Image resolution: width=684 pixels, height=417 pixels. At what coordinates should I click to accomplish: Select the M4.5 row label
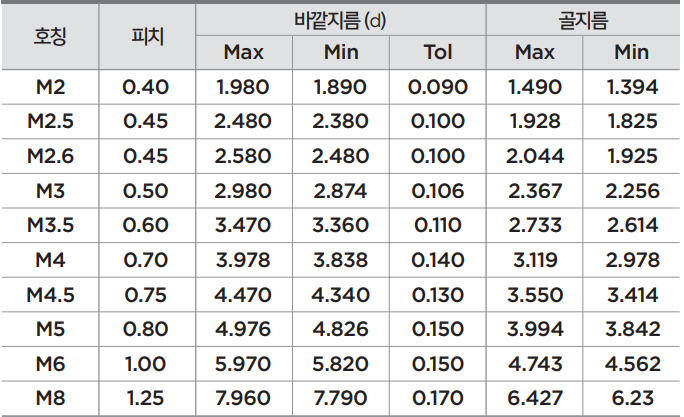pyautogui.click(x=51, y=295)
